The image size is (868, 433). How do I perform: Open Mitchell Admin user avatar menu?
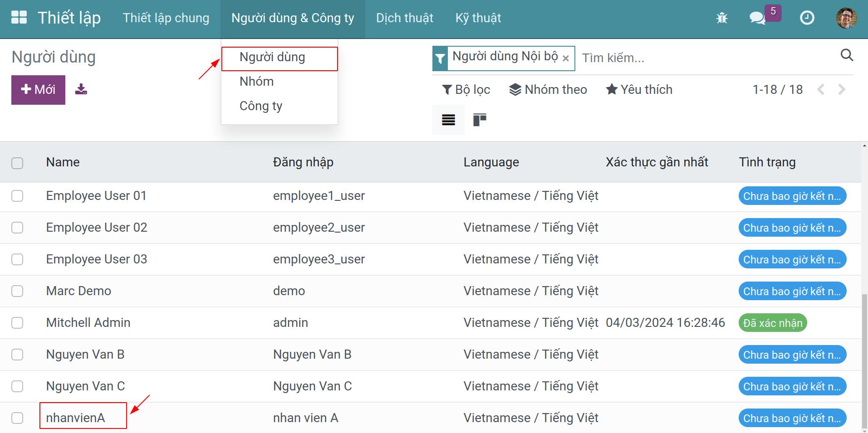pos(846,18)
